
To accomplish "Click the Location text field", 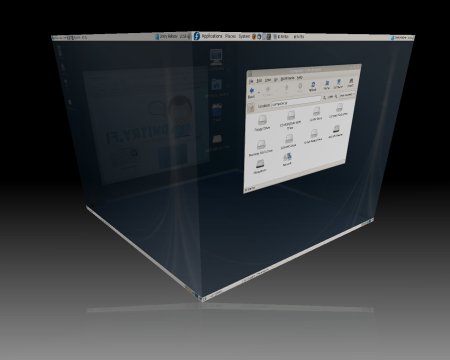I will click(296, 102).
